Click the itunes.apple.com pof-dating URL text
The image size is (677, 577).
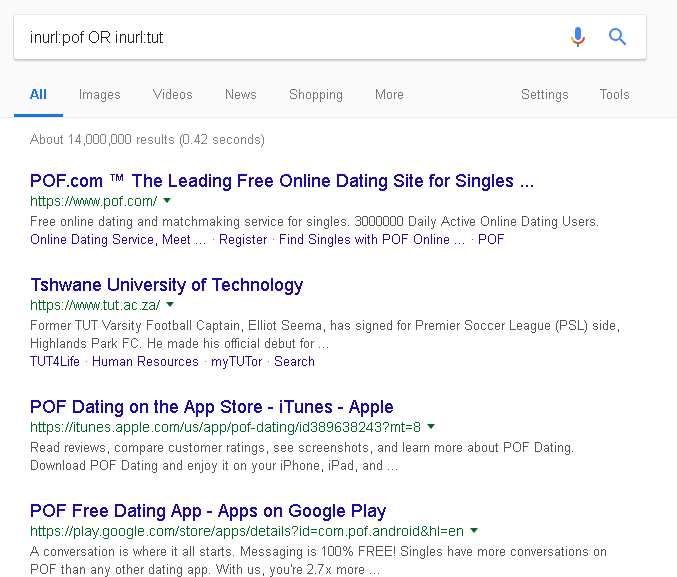click(225, 427)
